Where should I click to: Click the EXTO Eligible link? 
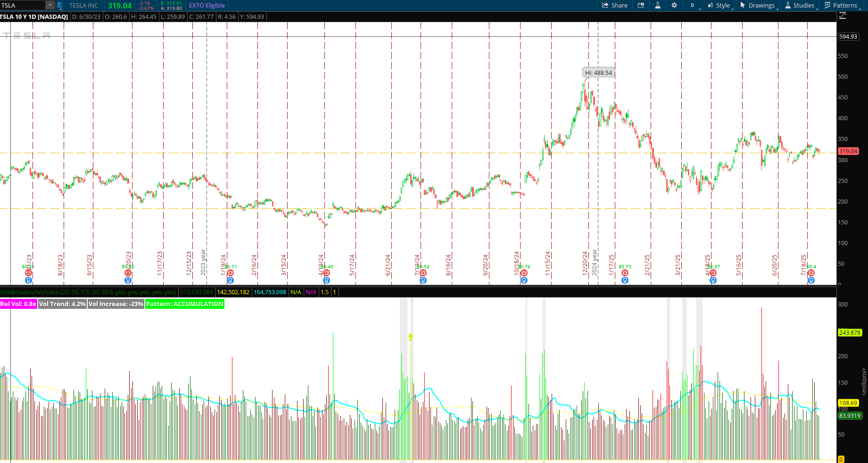tap(207, 5)
